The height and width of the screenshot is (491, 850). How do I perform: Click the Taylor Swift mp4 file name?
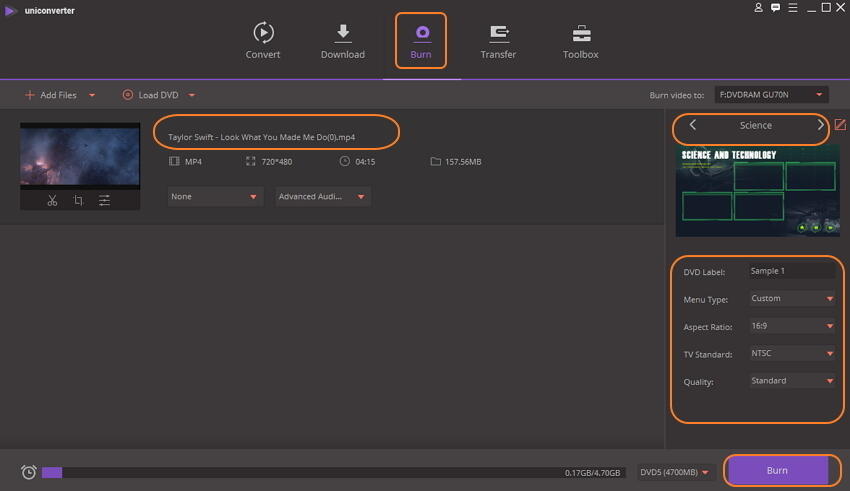click(261, 137)
